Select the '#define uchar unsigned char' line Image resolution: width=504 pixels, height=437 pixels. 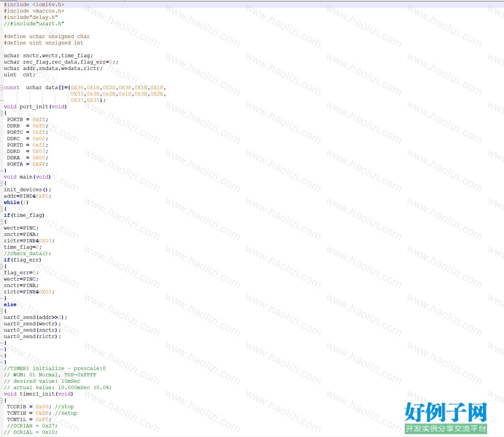pos(47,37)
